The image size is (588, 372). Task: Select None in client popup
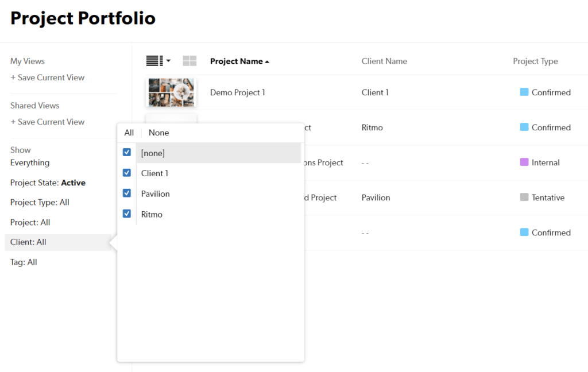tap(158, 133)
